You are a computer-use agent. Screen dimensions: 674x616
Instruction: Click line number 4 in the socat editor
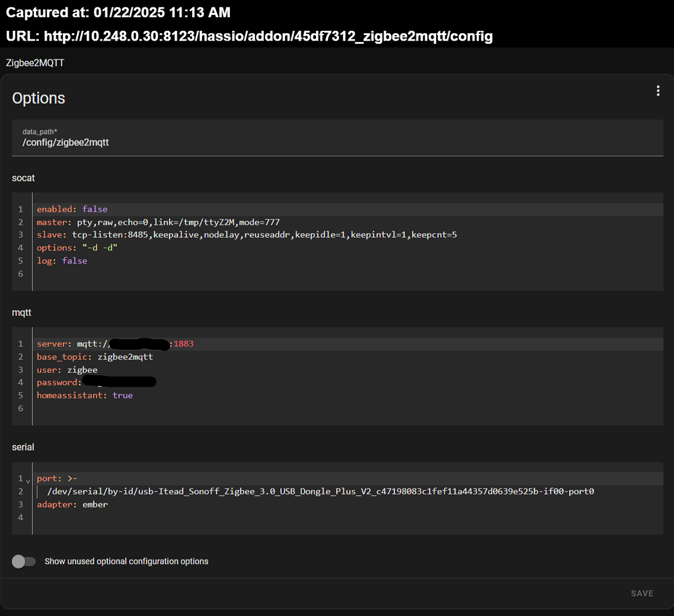[20, 248]
